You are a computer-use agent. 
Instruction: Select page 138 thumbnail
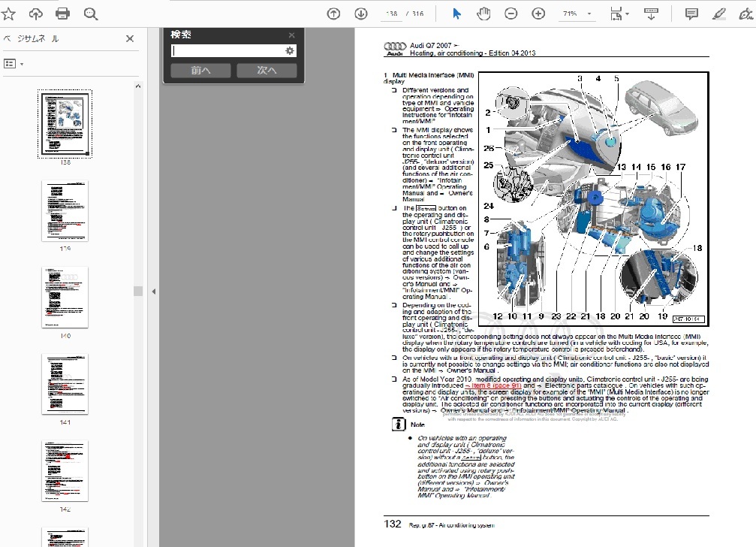click(x=65, y=124)
